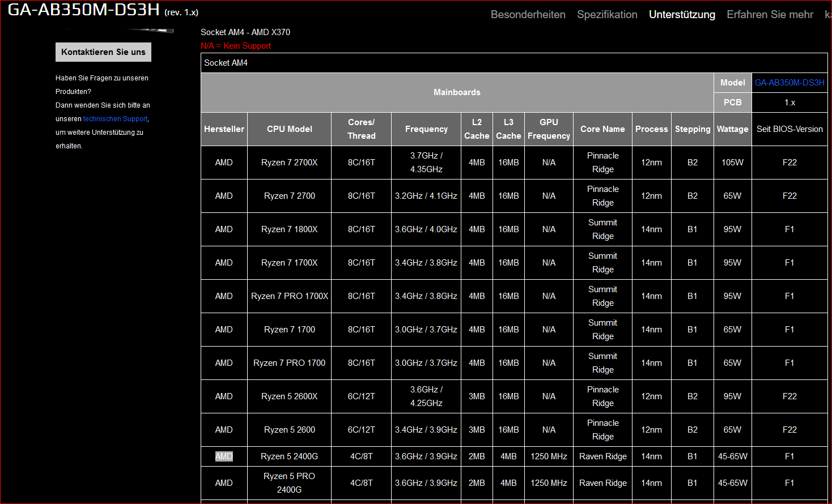Viewport: 832px width, 504px height.
Task: Click the Ryzen 5 2600X model cell
Action: pyautogui.click(x=289, y=396)
